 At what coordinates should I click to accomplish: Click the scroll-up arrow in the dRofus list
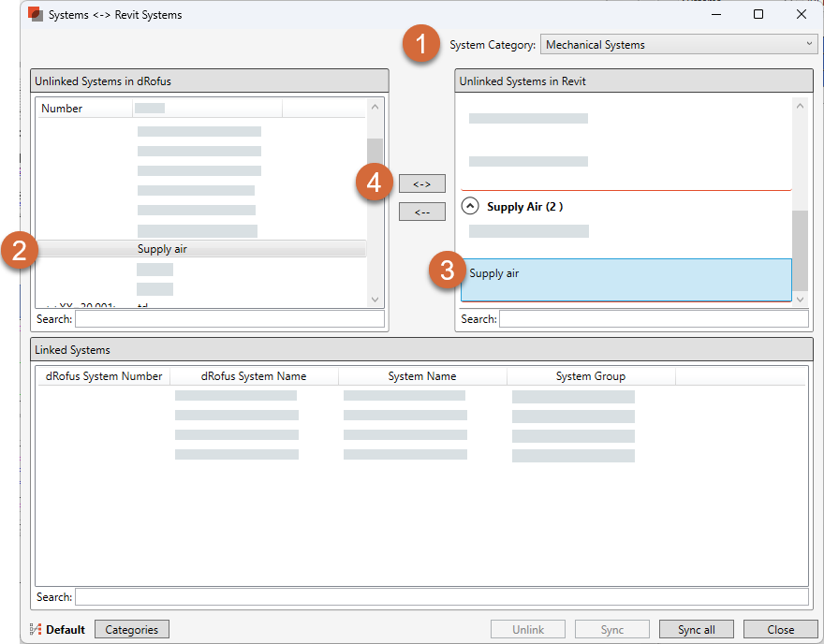click(375, 106)
